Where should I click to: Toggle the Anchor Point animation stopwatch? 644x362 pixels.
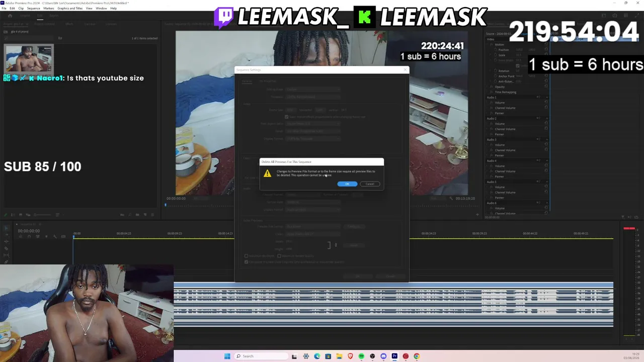(x=496, y=76)
